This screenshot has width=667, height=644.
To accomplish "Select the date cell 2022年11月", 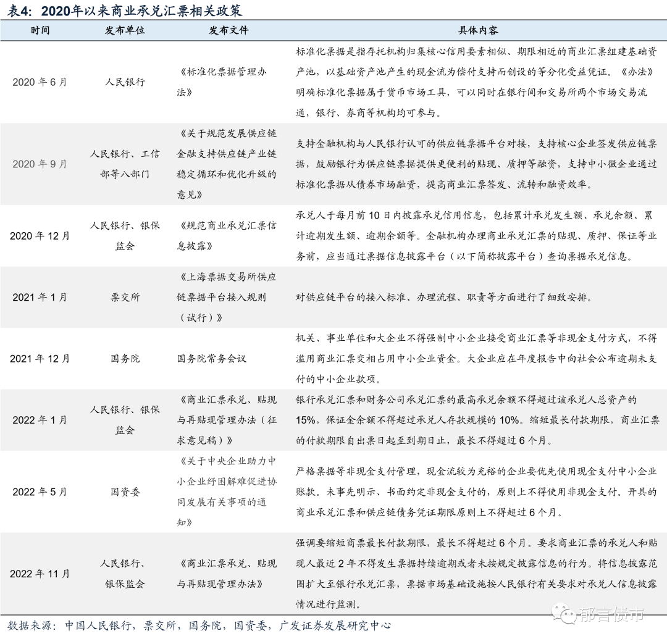I will pos(40,574).
